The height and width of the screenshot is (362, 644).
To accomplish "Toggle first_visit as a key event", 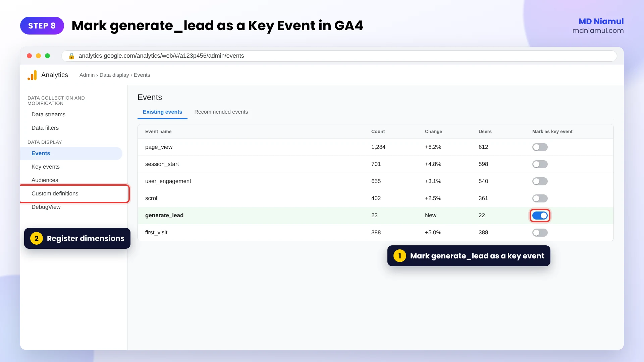I will (x=540, y=233).
